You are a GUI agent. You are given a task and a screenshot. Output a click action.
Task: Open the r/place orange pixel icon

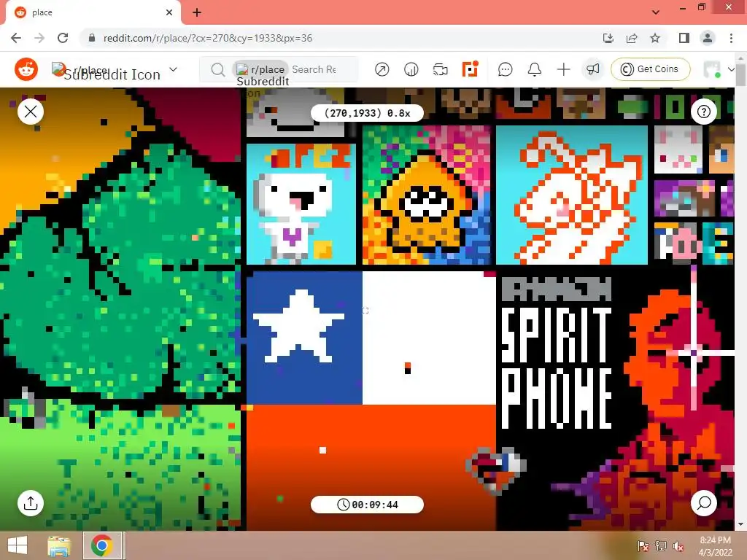click(470, 69)
